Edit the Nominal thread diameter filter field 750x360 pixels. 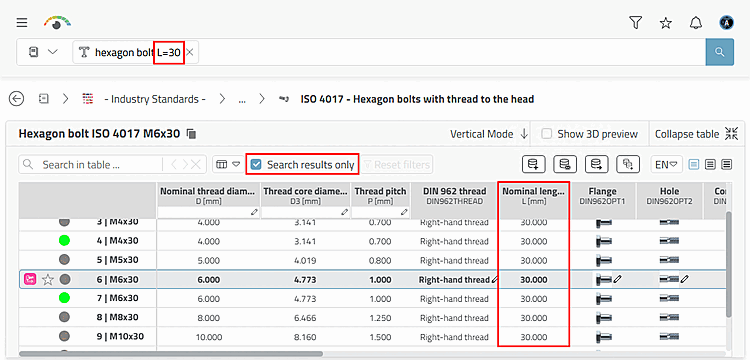(209, 212)
